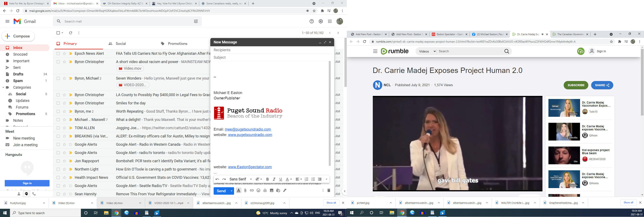Click the text color picker in toolbar
The image size is (644, 217).
click(289, 179)
